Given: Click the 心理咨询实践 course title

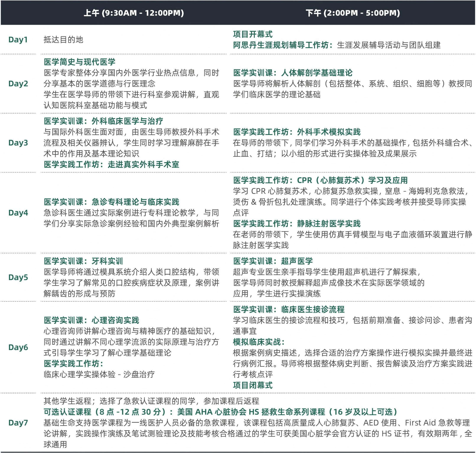Looking at the screenshot, I should point(115,320).
